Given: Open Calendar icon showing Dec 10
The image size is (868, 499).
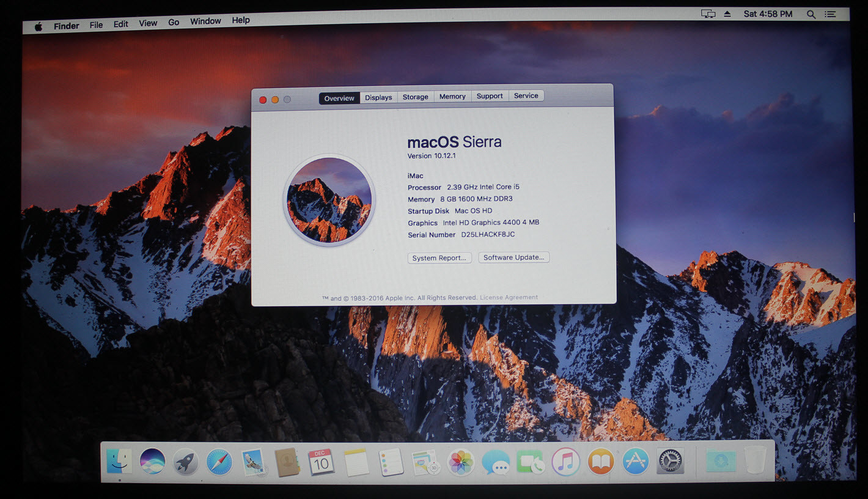Looking at the screenshot, I should pos(321,462).
